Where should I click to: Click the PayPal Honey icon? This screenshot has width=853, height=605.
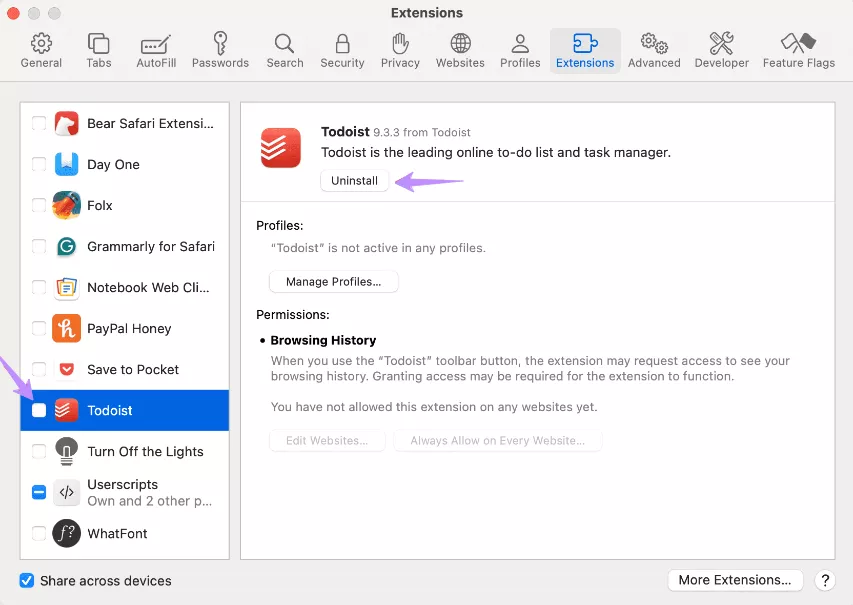pos(66,328)
